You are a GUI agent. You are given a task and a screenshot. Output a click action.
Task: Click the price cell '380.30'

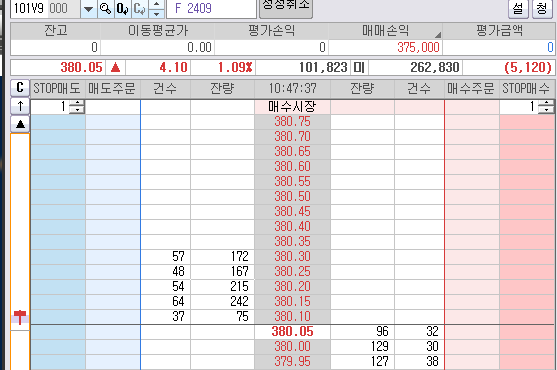(x=292, y=257)
